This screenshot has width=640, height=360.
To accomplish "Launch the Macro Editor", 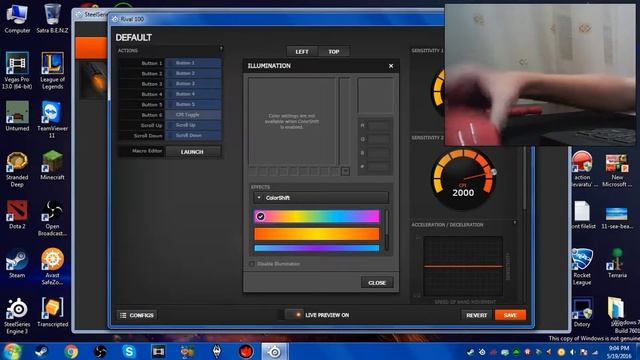I will (x=192, y=152).
